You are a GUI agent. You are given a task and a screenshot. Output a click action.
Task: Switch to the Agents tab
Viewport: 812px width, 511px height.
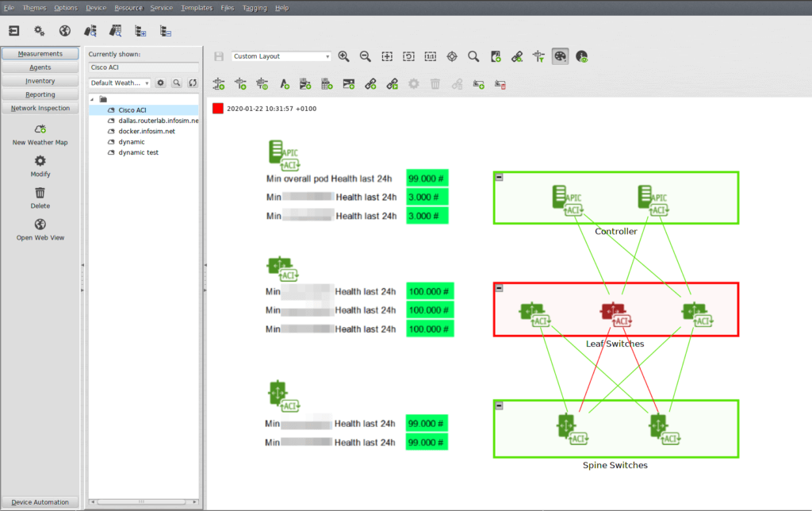point(40,67)
